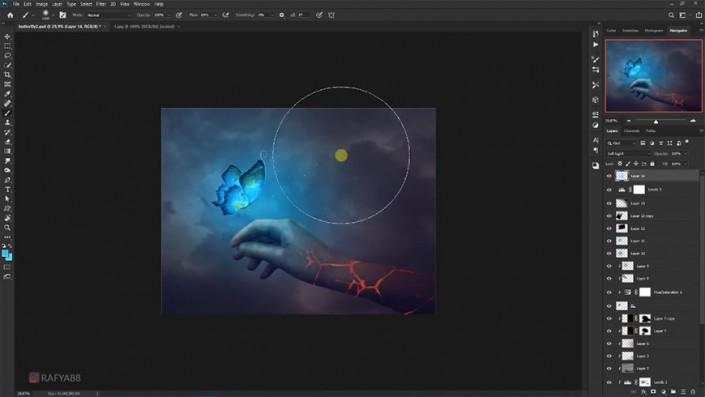Select the Move tool
Viewport: 705px width, 397px height.
[7, 36]
